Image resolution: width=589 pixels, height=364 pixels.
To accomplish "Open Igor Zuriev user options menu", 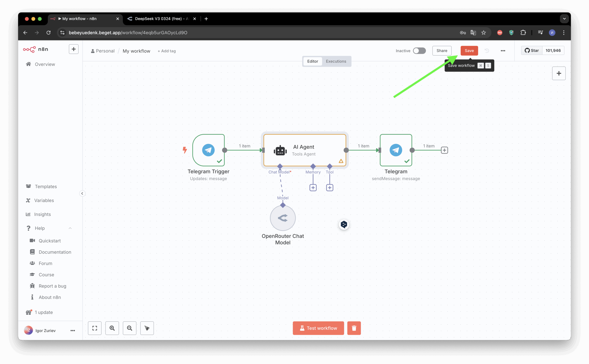I will coord(72,330).
